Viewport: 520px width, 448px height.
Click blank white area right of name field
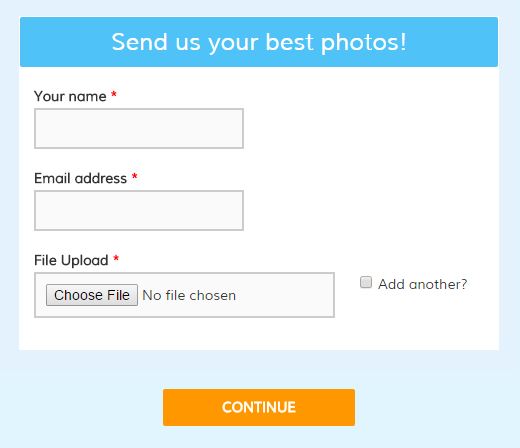367,128
